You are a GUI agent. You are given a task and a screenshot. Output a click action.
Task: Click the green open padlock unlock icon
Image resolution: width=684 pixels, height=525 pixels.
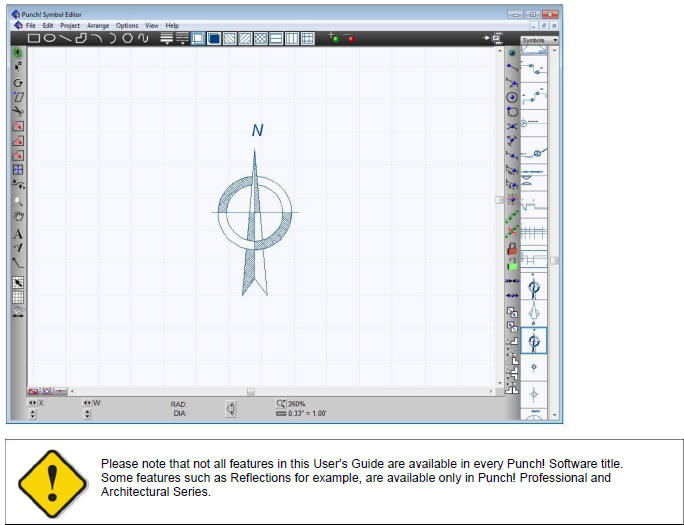512,264
